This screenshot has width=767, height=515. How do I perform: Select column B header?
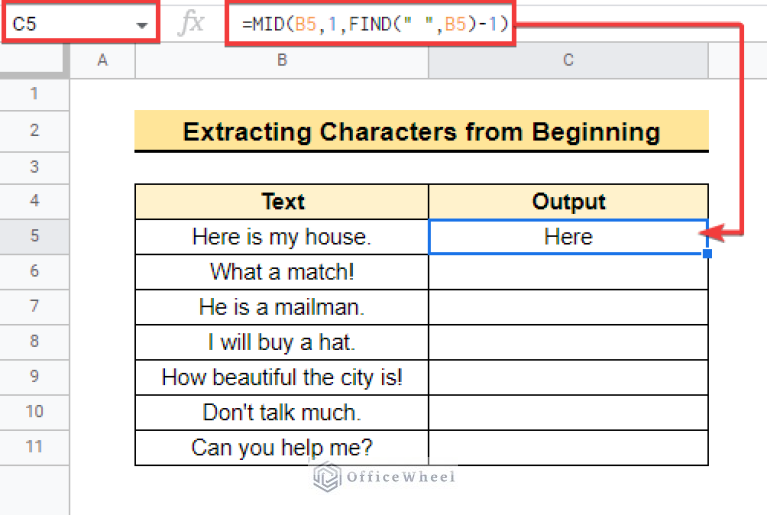[282, 60]
